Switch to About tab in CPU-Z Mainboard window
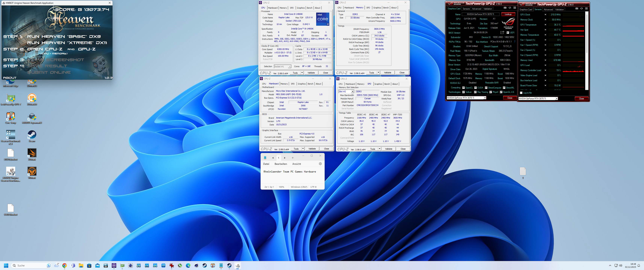644x270 pixels. 318,84
